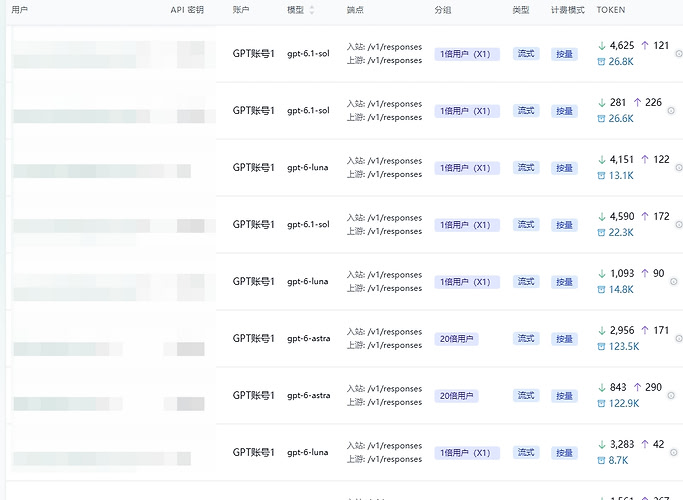Select gpt-6.1-sol model in the 26.6K row
This screenshot has width=683, height=500.
tap(308, 111)
